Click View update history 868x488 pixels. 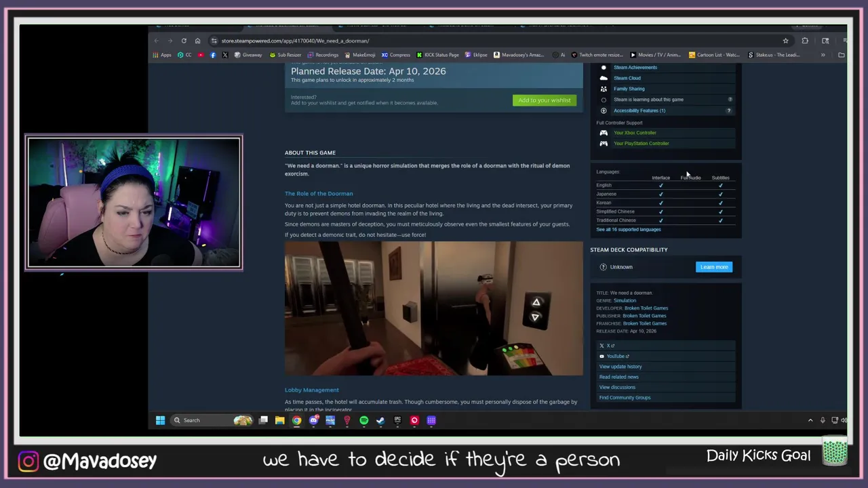[620, 367]
